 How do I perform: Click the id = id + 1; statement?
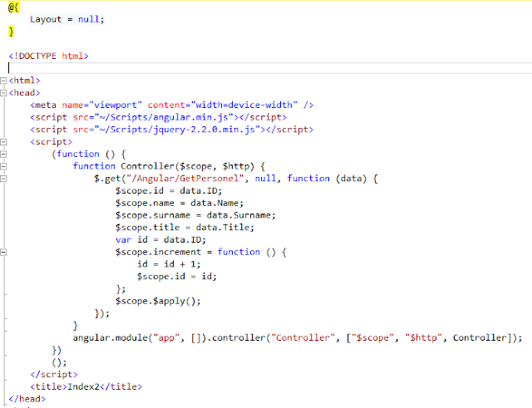169,264
